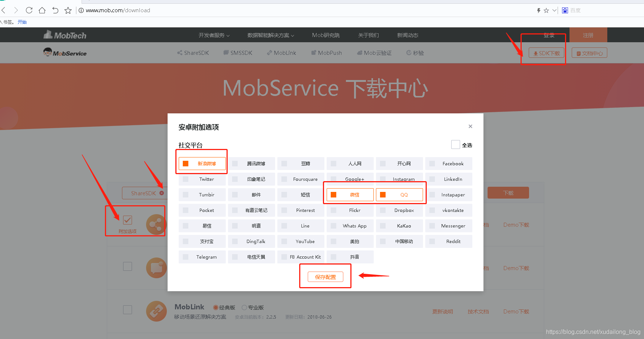The width and height of the screenshot is (644, 339).
Task: Switch to the SMSSDK product tab
Action: [x=238, y=53]
